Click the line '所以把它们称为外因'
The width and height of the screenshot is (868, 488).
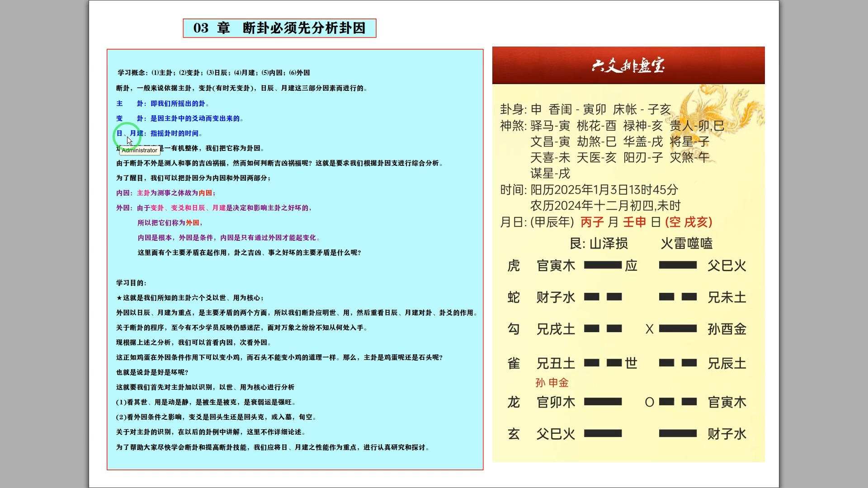coord(170,223)
